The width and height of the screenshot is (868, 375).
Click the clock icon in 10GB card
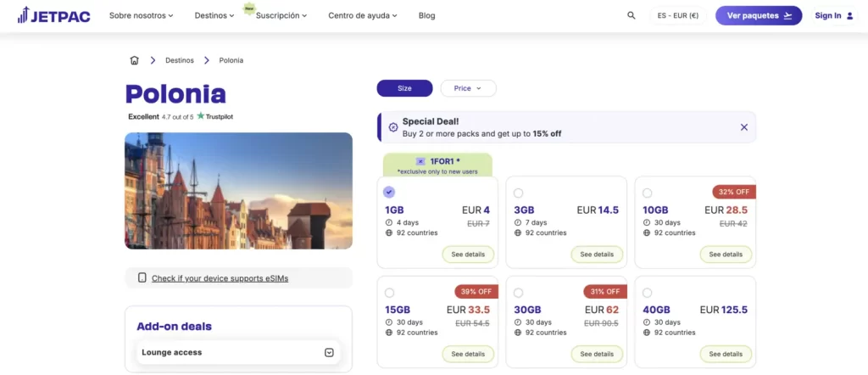pos(647,222)
